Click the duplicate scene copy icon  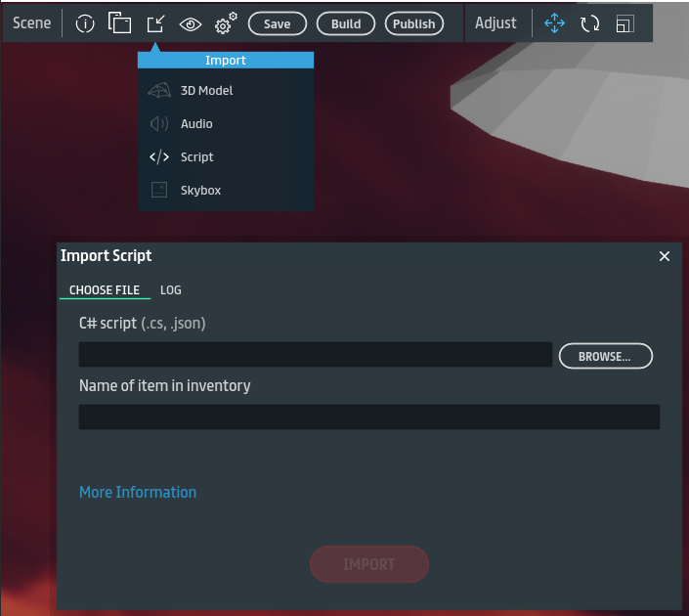(x=119, y=22)
